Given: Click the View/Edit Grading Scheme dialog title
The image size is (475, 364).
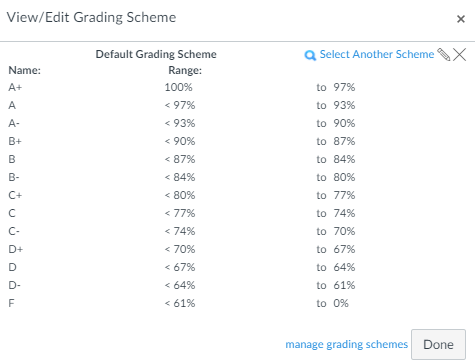Looking at the screenshot, I should tap(91, 17).
